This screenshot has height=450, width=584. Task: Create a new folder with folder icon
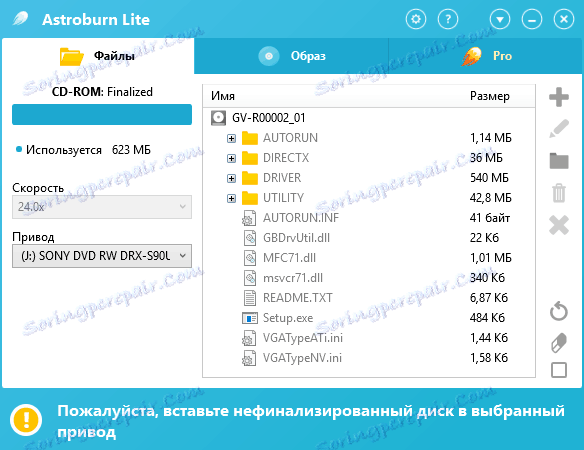click(559, 161)
